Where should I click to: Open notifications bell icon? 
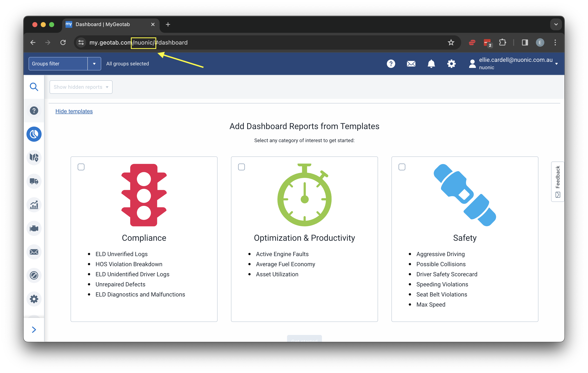point(431,63)
